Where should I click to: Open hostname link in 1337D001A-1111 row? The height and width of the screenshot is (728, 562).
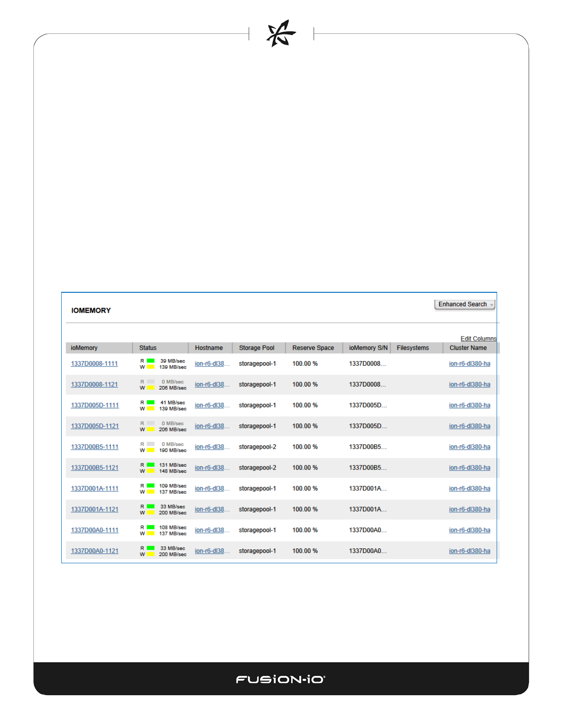(212, 489)
